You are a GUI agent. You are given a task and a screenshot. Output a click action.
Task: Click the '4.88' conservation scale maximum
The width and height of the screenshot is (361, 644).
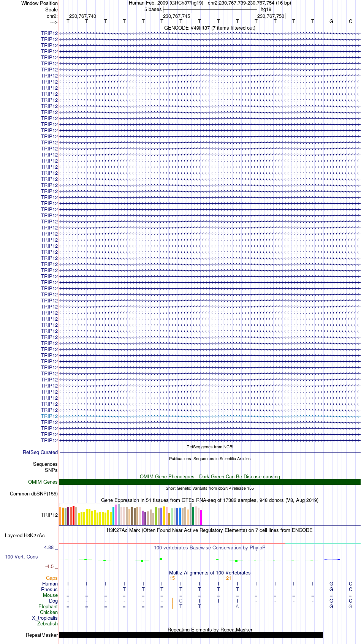(x=49, y=547)
